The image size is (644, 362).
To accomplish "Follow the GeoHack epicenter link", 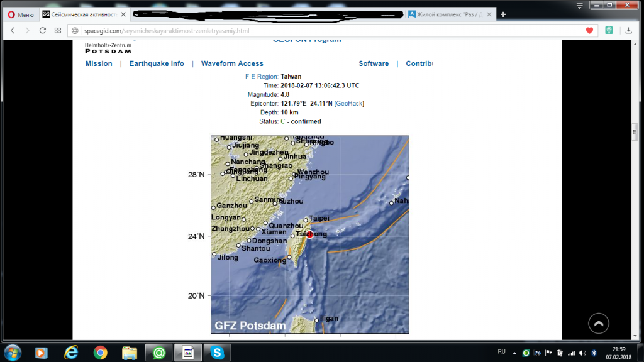I will [x=349, y=104].
